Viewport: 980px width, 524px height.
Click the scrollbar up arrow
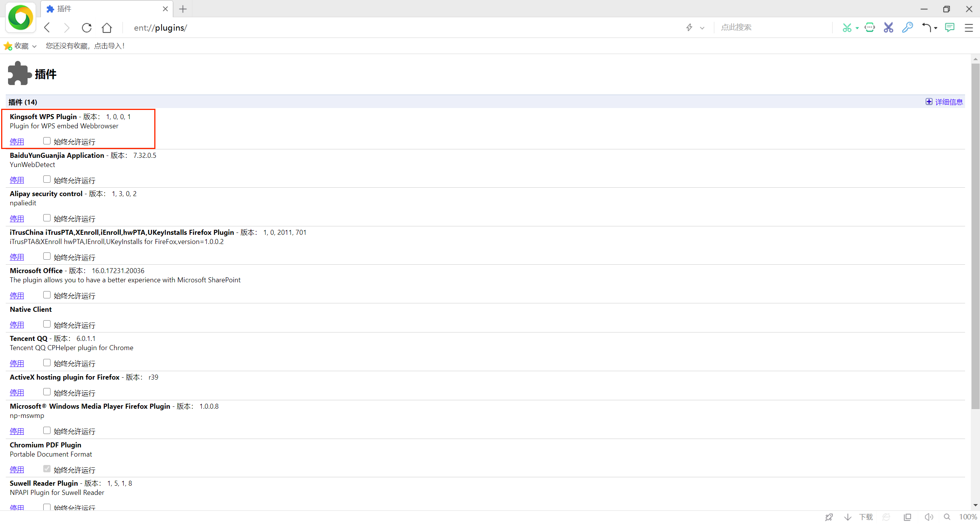tap(975, 59)
